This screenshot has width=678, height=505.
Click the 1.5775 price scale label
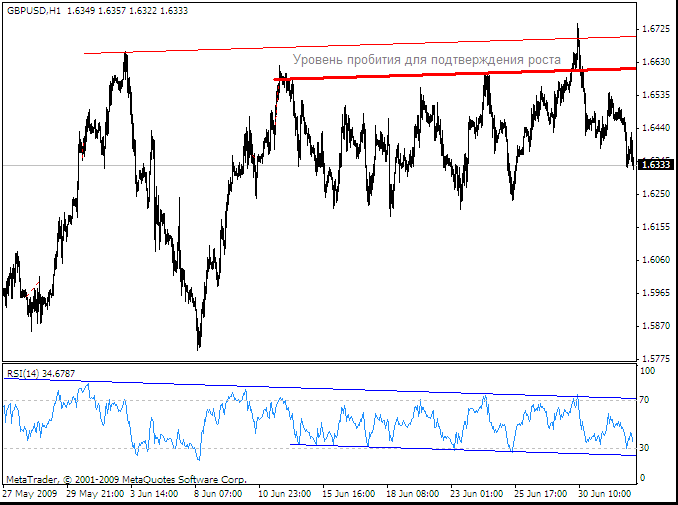tap(656, 358)
